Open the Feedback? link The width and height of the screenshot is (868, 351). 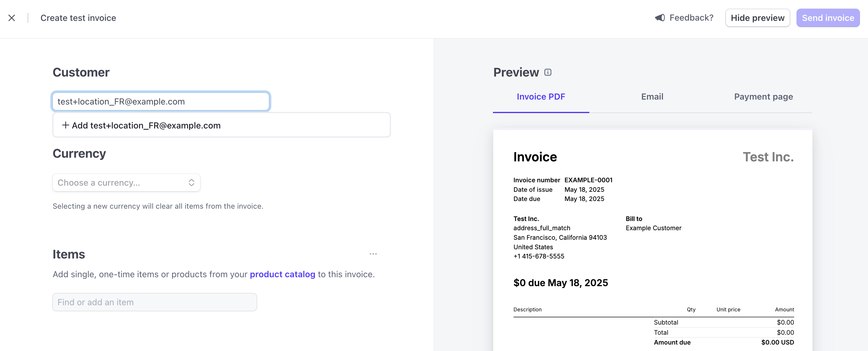[691, 18]
